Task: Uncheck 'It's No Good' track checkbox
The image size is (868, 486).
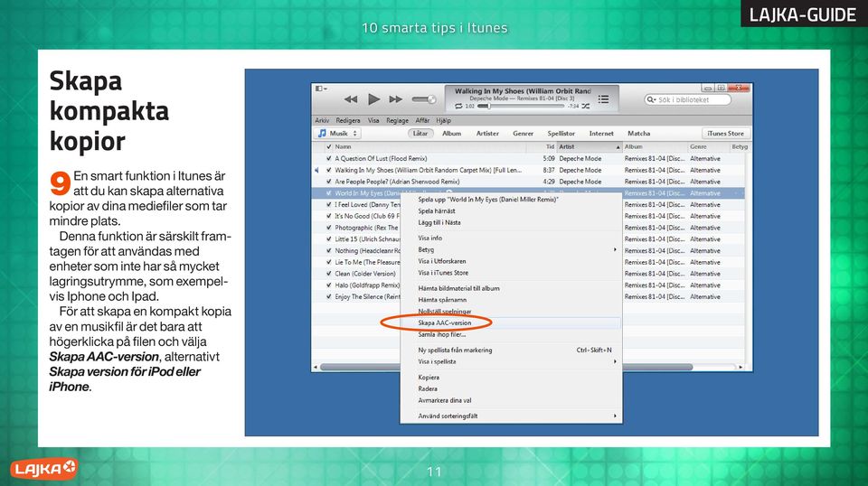Action: coord(329,216)
